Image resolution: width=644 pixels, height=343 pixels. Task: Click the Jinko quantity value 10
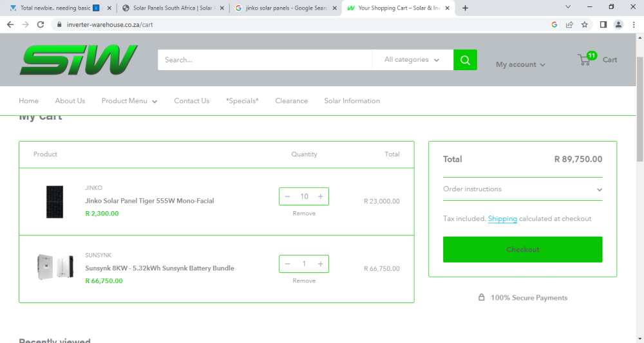[x=304, y=196]
